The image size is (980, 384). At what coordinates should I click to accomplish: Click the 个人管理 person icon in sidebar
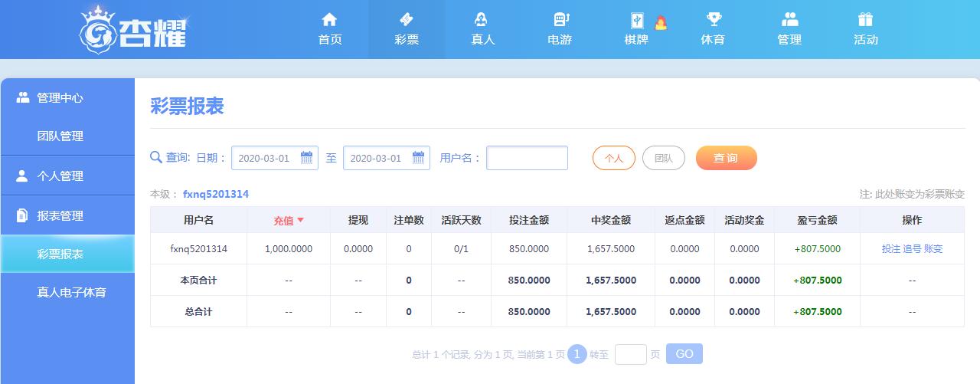(x=22, y=176)
